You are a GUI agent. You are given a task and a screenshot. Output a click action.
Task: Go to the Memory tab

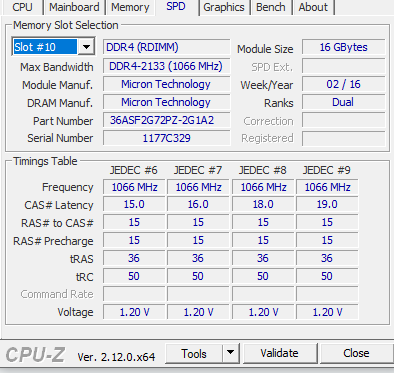pos(130,7)
